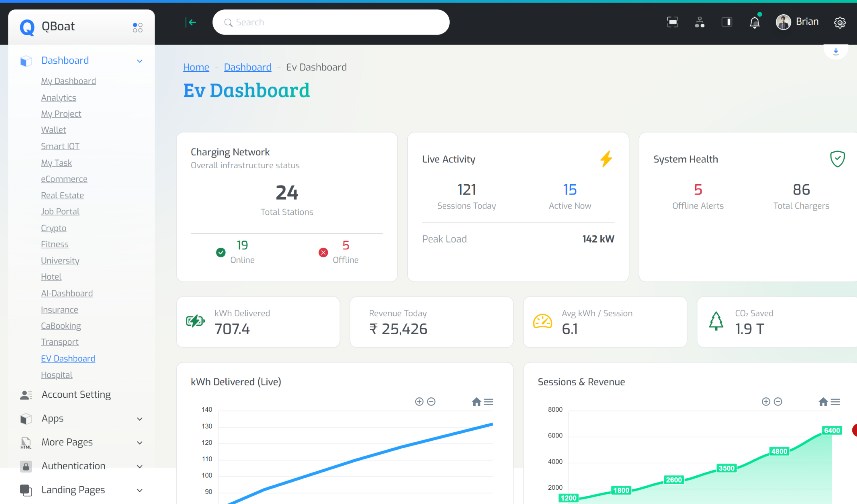The height and width of the screenshot is (504, 857).
Task: Click the download icon below header
Action: coord(836,52)
